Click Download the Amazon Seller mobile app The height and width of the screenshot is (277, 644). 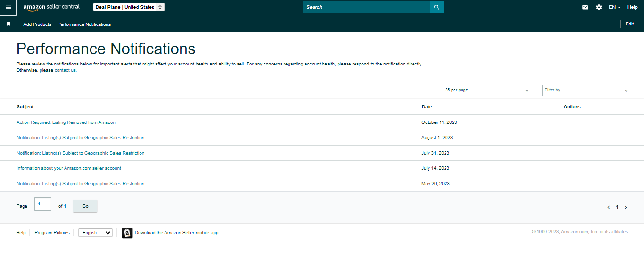pyautogui.click(x=176, y=233)
